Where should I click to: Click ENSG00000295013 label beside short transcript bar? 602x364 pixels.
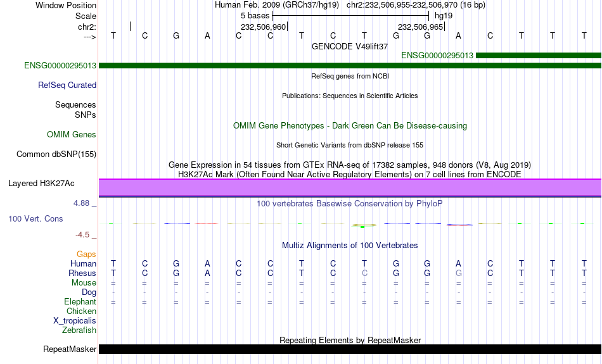pyautogui.click(x=437, y=56)
